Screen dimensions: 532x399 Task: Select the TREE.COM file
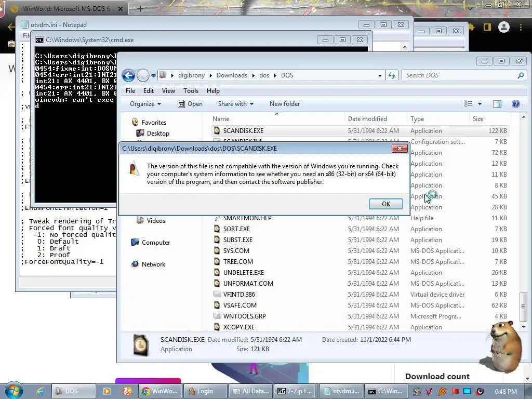coord(238,262)
